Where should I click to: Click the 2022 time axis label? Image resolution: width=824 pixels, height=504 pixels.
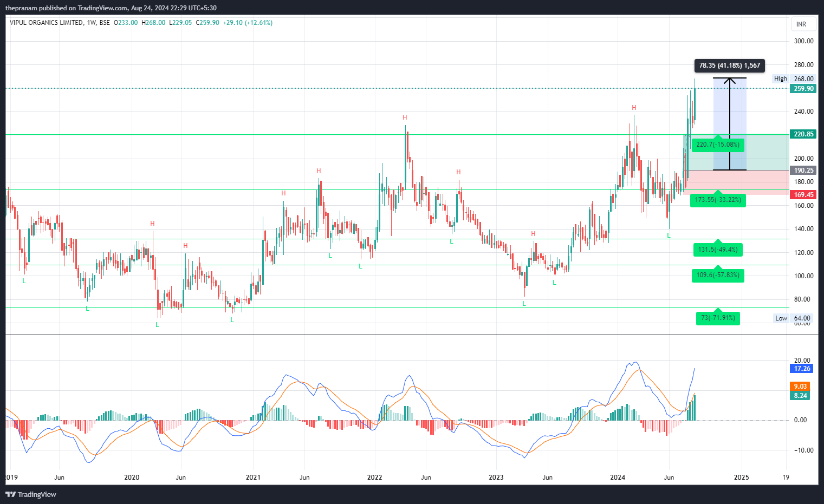(374, 477)
